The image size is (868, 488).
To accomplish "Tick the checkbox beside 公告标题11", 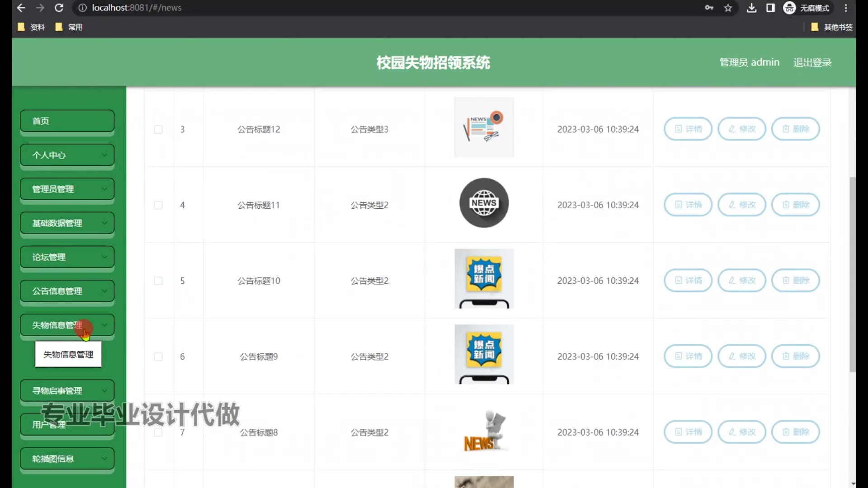I will 158,205.
